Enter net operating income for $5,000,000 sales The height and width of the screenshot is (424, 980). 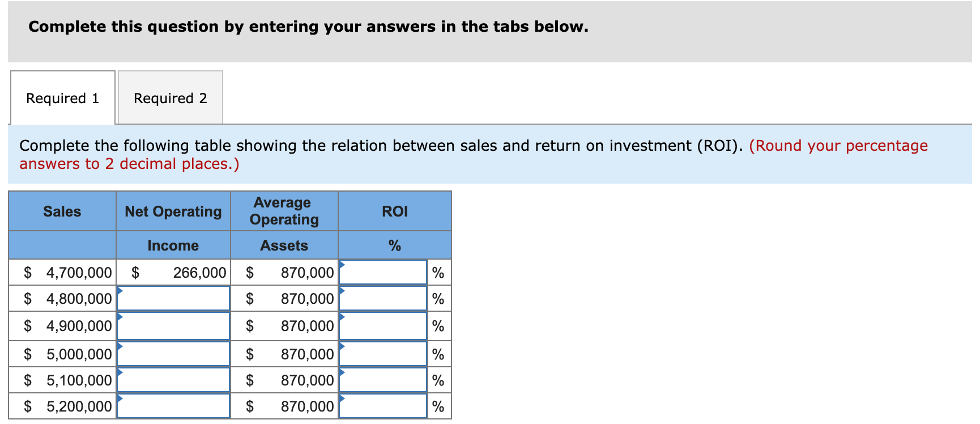(x=173, y=354)
